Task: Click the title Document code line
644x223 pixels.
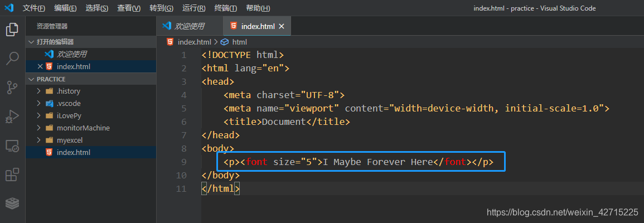Action: (x=287, y=122)
